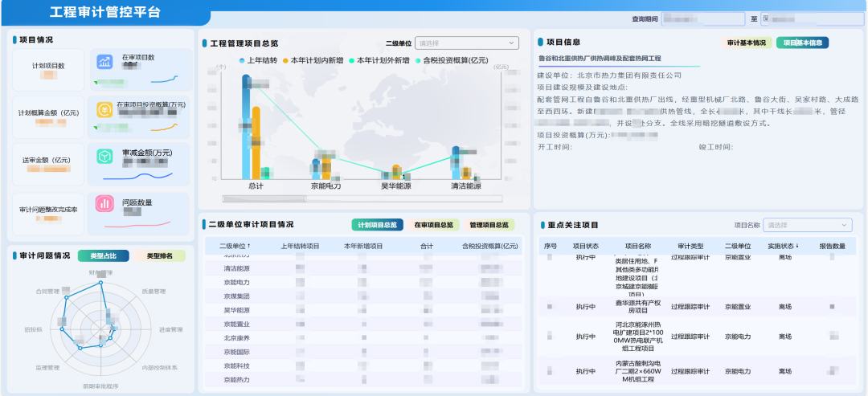Viewport: 868px width, 396px height.
Task: Click the green cube 审减金额 icon
Action: [x=104, y=157]
